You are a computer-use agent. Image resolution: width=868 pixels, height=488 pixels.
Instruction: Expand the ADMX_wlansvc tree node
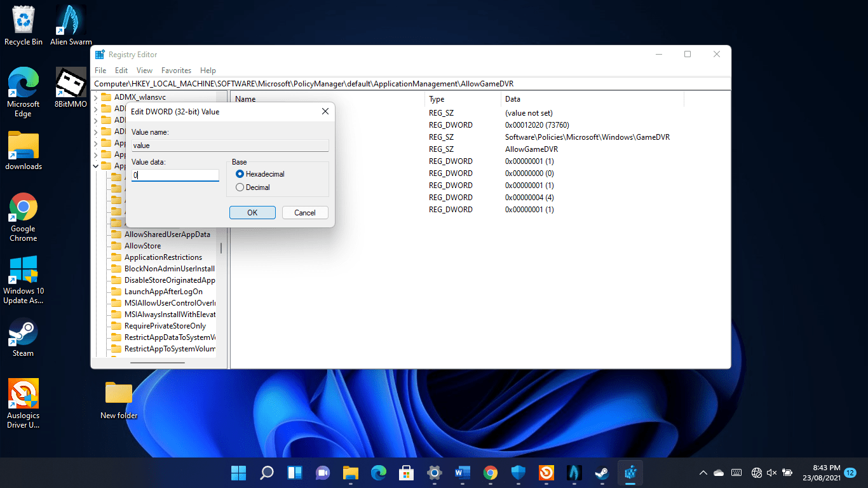pyautogui.click(x=96, y=97)
